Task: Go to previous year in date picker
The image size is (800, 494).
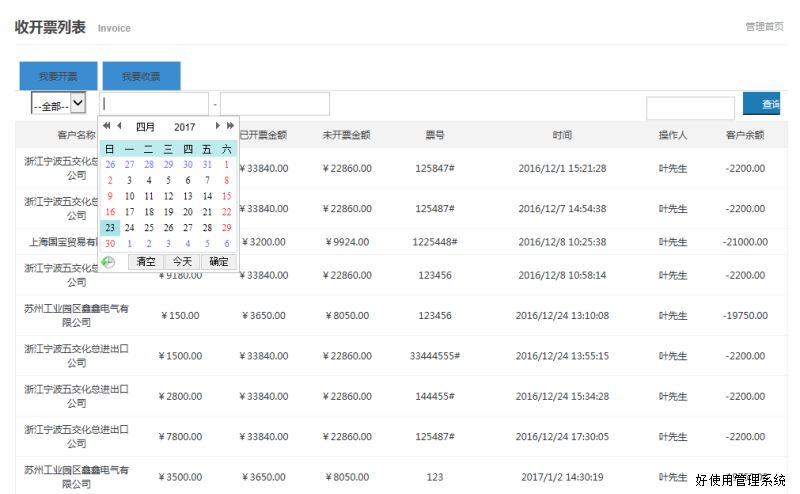Action: click(107, 126)
